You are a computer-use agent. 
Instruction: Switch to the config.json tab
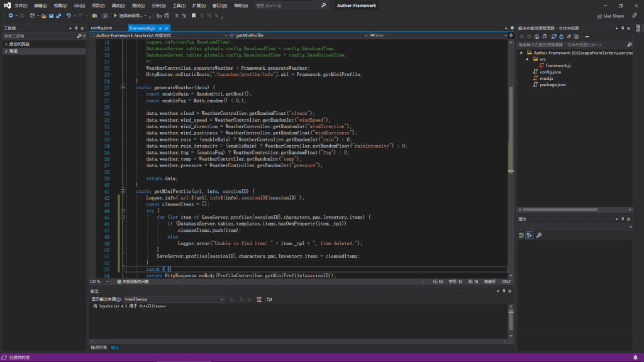tap(101, 28)
